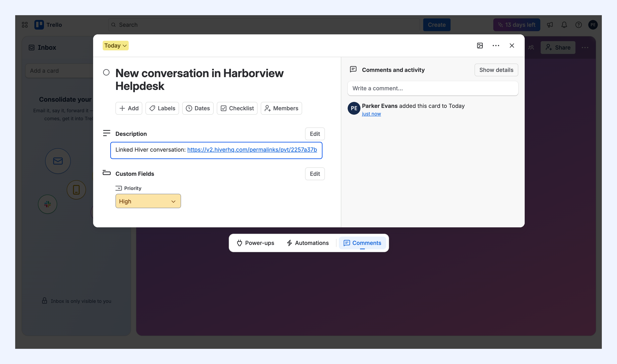This screenshot has height=364, width=617.
Task: Click the board members icon
Action: coord(531,48)
